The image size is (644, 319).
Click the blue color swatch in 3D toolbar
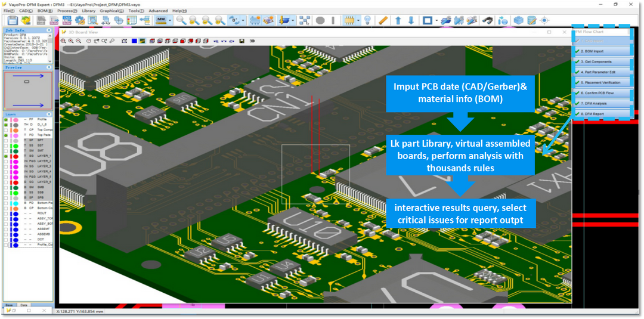134,41
